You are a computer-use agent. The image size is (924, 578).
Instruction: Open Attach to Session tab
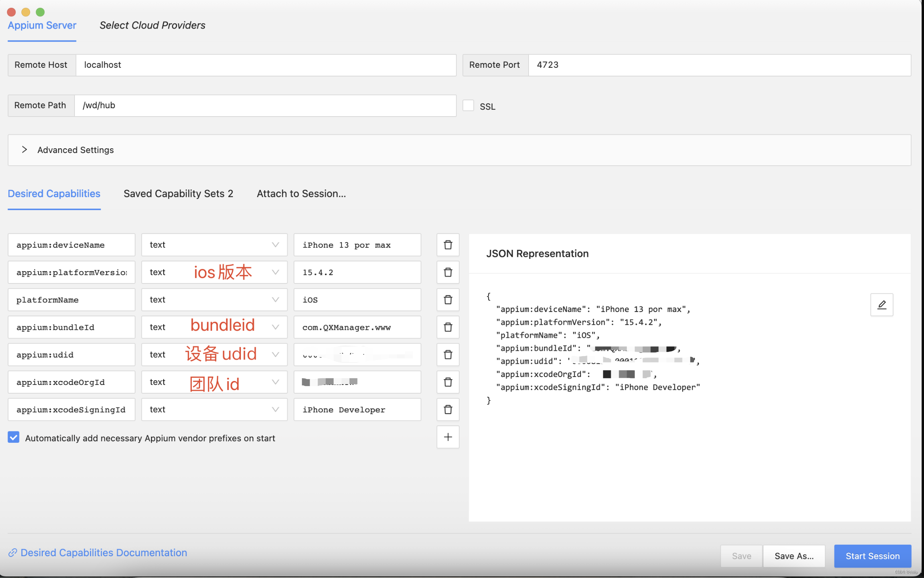[301, 193]
